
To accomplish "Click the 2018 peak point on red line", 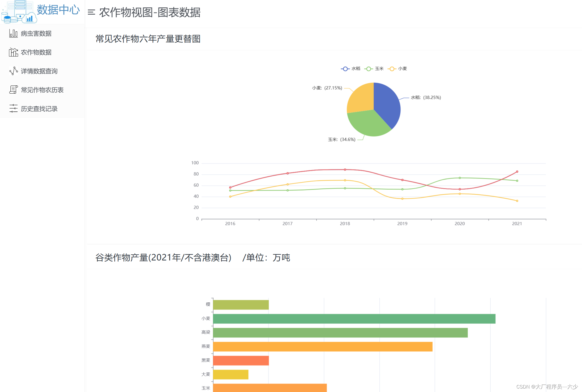I will coord(345,169).
